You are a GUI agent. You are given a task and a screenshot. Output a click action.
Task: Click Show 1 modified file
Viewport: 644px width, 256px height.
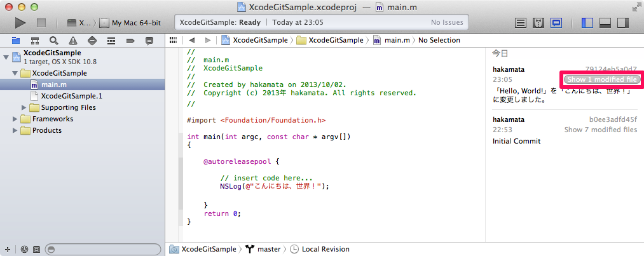tap(601, 80)
